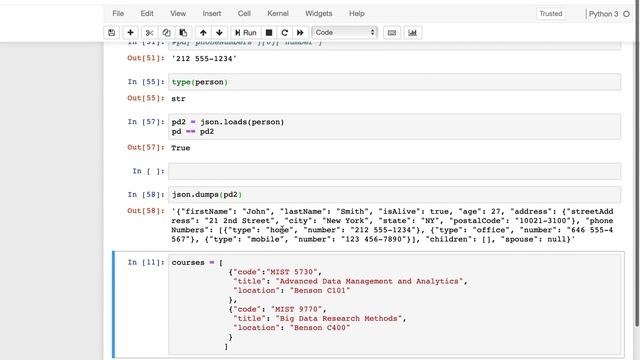Open the Widgets menu

click(319, 13)
